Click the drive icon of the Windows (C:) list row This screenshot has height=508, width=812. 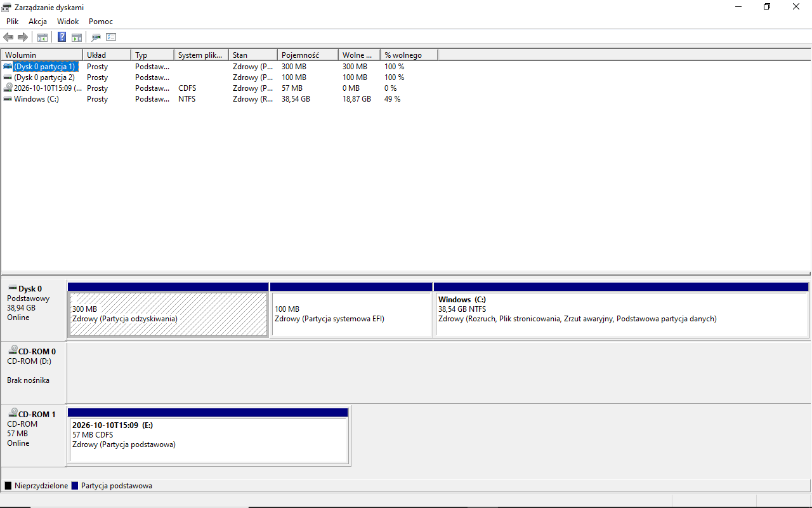pyautogui.click(x=8, y=98)
